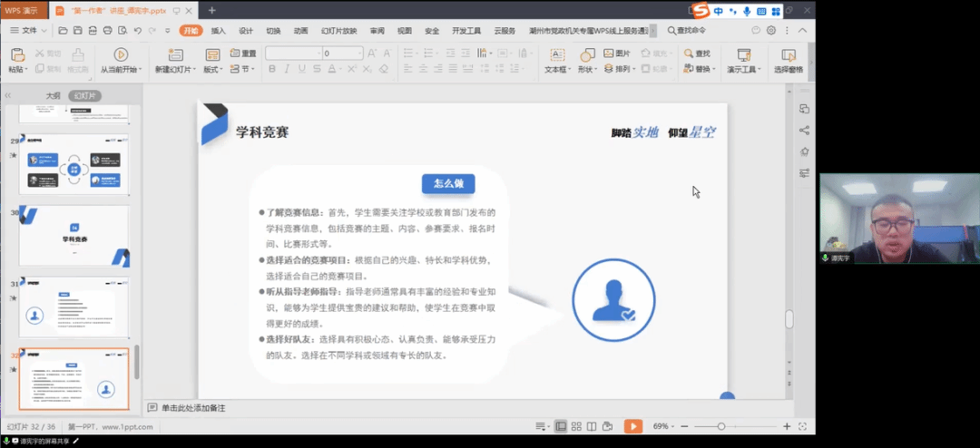Viewport: 980px width, 448px height.
Task: Switch to slide sorter view icon
Action: tap(576, 426)
